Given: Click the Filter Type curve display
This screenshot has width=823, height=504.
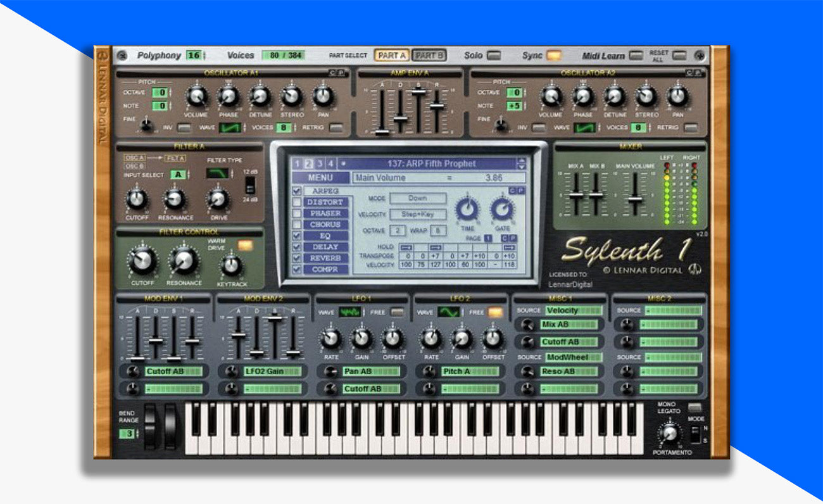Looking at the screenshot, I should click(x=217, y=173).
